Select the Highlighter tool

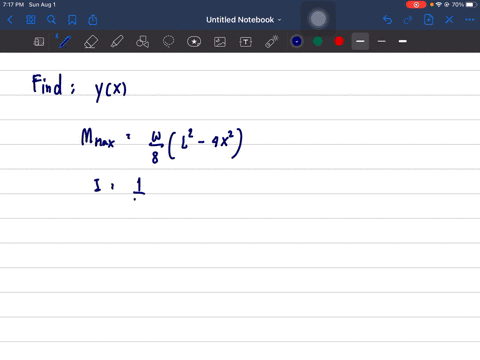click(117, 42)
